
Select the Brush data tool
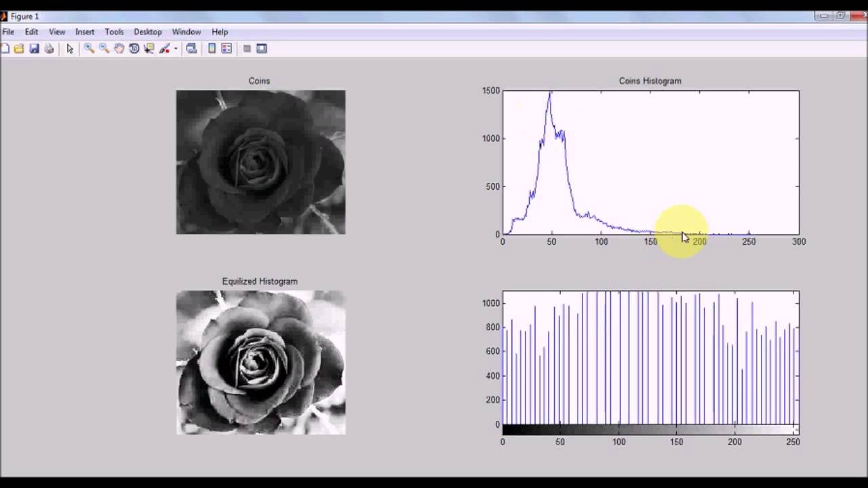pos(164,49)
